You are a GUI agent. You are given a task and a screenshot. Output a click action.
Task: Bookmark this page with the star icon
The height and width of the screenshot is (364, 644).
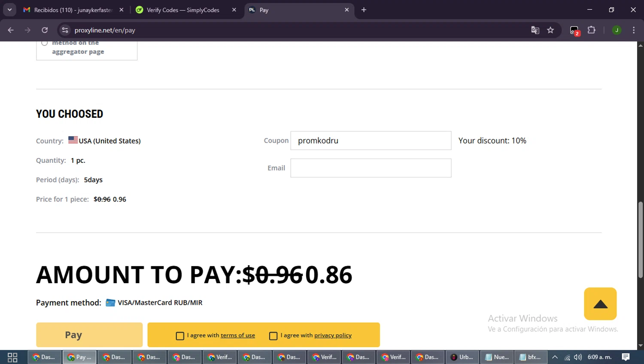tap(550, 30)
